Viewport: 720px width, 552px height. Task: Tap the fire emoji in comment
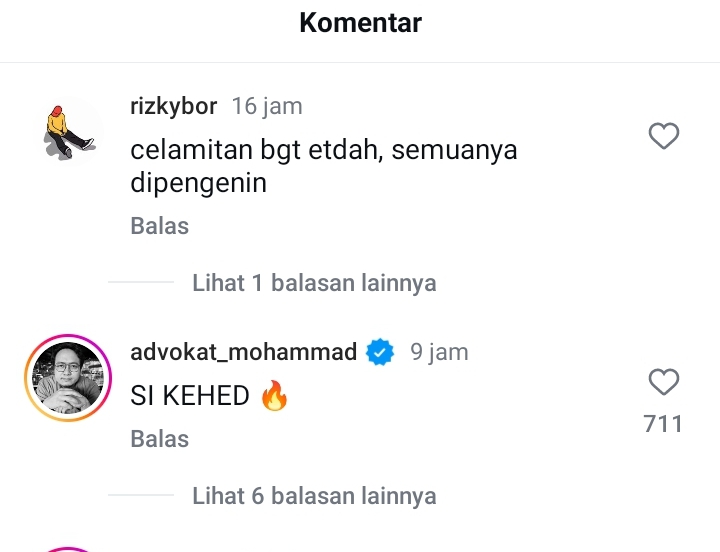pos(275,395)
